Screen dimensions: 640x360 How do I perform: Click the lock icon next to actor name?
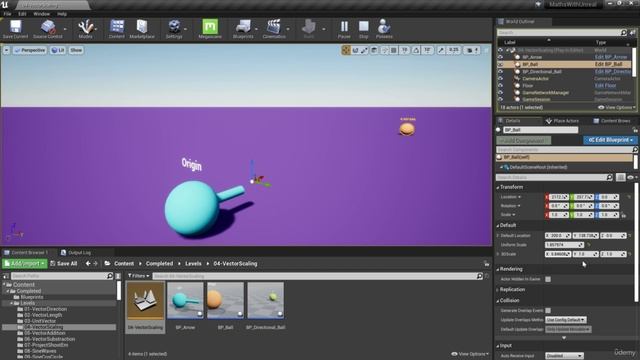click(635, 130)
